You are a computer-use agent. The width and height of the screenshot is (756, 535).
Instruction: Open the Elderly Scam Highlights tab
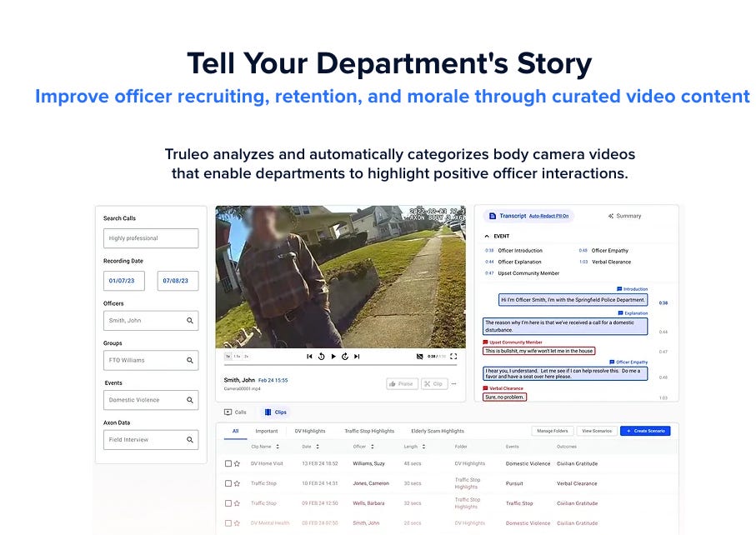[x=438, y=431]
